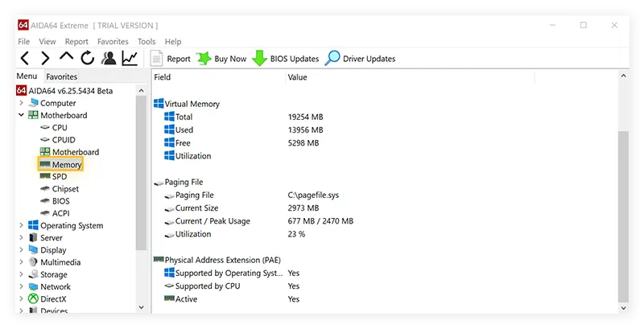Screen dimensions: 644x329
Task: Switch to the Menu tab
Action: point(27,76)
